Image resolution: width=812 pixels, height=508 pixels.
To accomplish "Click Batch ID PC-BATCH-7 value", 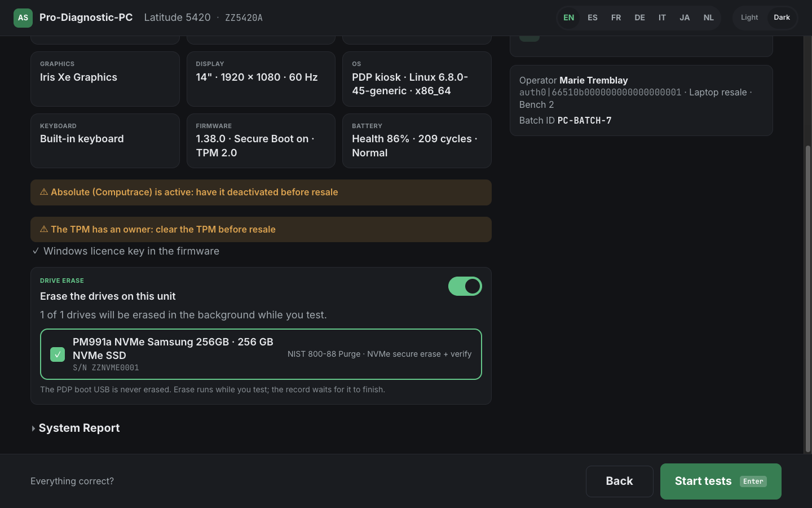I will coord(584,120).
